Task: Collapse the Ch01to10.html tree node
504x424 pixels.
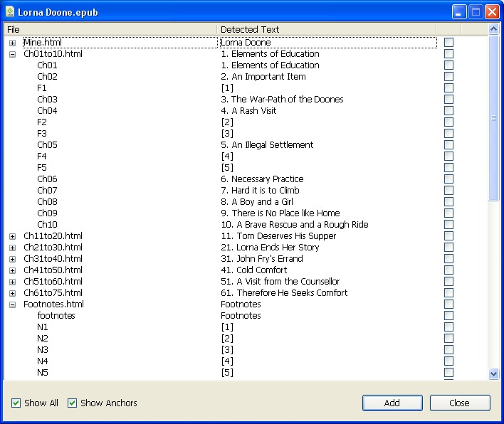Action: (x=12, y=54)
